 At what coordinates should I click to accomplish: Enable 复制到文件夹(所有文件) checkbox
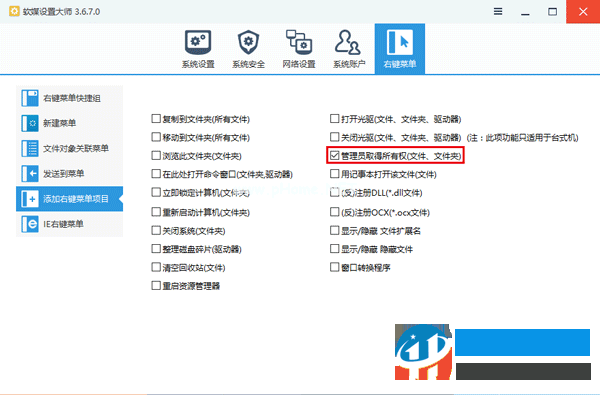156,119
